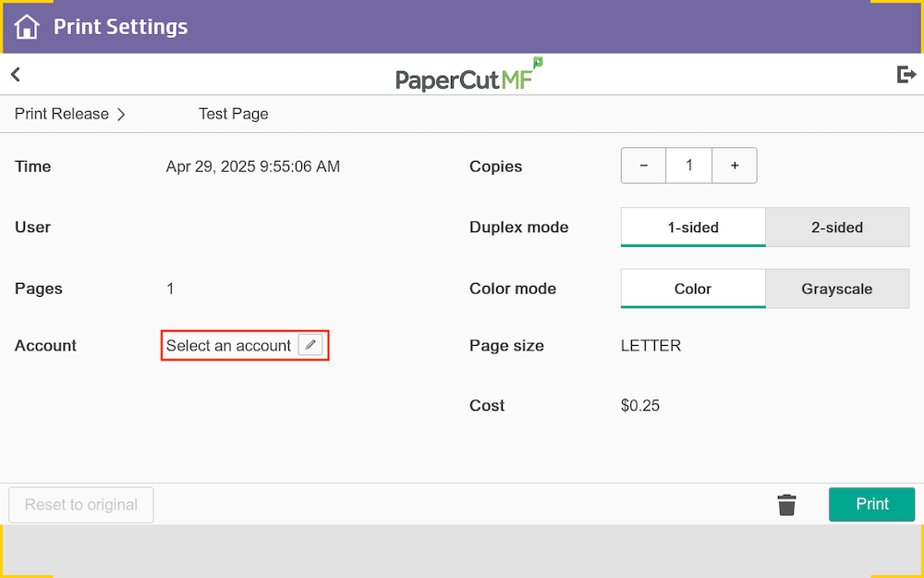The height and width of the screenshot is (578, 924).
Task: Click the Select an account text
Action: [x=228, y=346]
